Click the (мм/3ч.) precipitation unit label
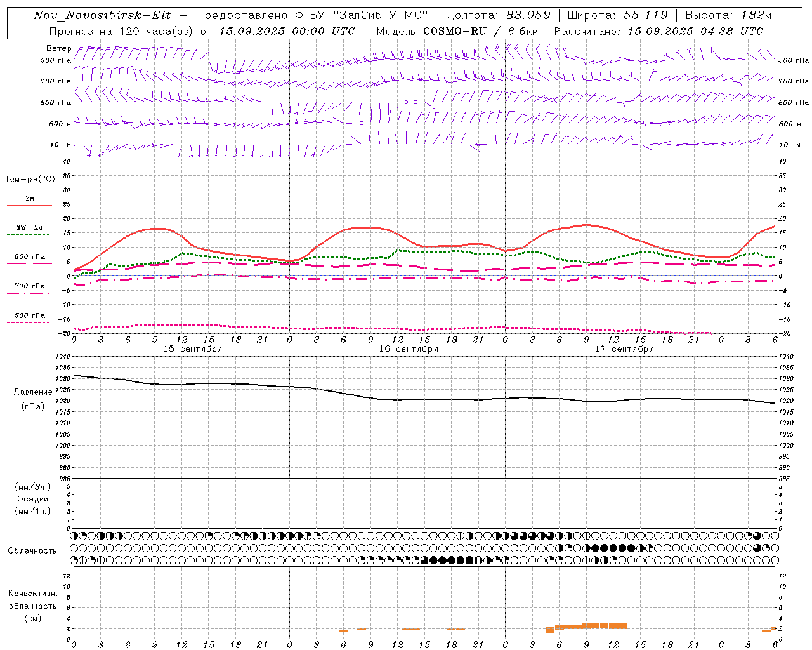The height and width of the screenshot is (650, 812). [x=33, y=487]
